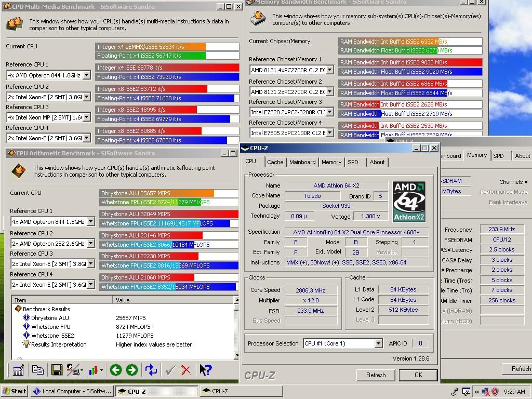The image size is (532, 399).
Task: Open Reference CPU 1 dropdown in Multi-Media Benchmark
Action: click(86, 75)
